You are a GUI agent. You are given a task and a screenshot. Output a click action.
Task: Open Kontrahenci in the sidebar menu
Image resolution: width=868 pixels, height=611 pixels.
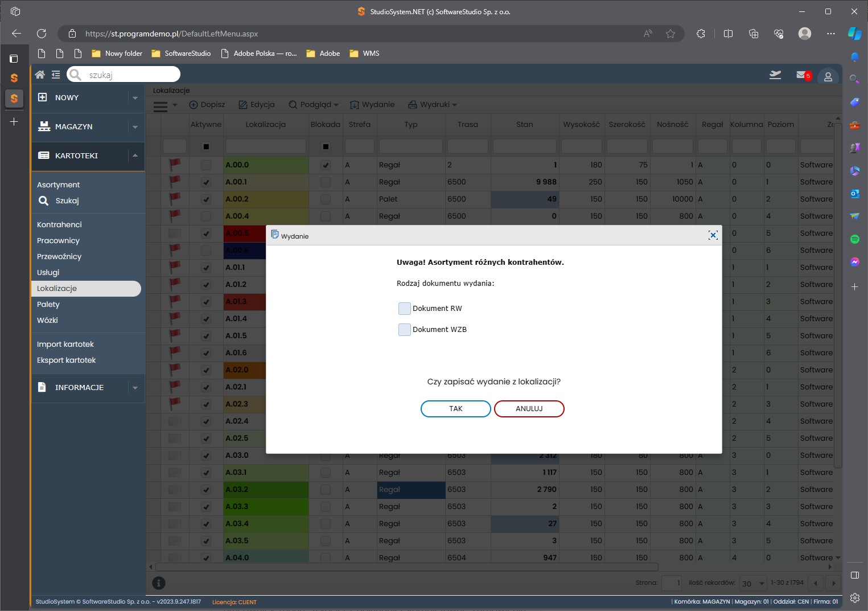pyautogui.click(x=60, y=225)
